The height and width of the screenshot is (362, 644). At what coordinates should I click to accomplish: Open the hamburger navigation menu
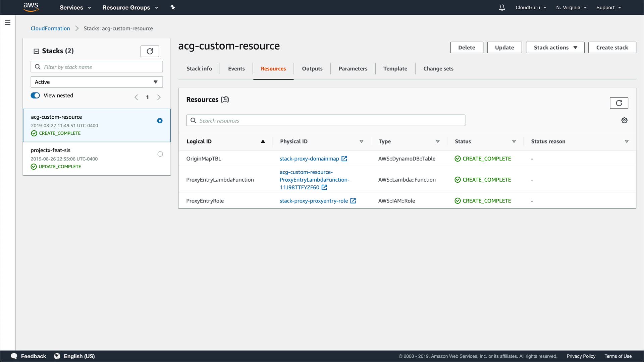(8, 23)
